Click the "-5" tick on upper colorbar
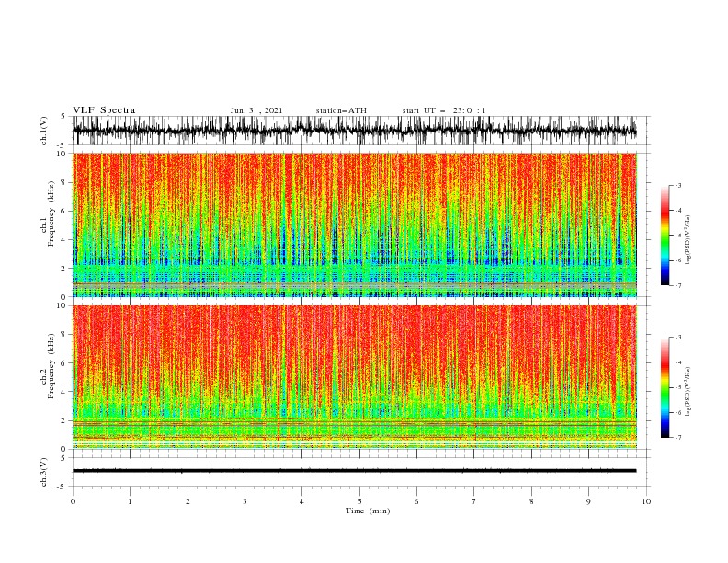728x563 pixels. (678, 236)
